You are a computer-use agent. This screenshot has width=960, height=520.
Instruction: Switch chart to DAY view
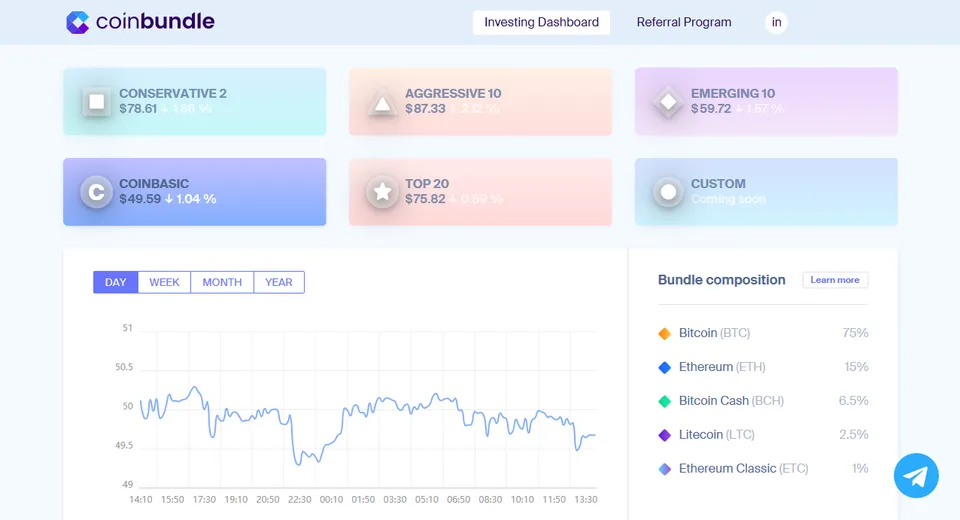click(x=116, y=282)
